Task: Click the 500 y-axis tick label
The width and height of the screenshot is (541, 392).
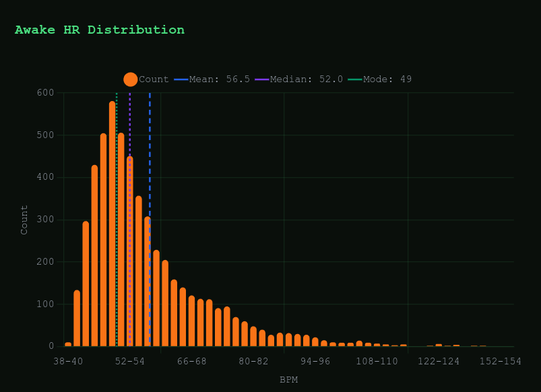Action: 46,135
